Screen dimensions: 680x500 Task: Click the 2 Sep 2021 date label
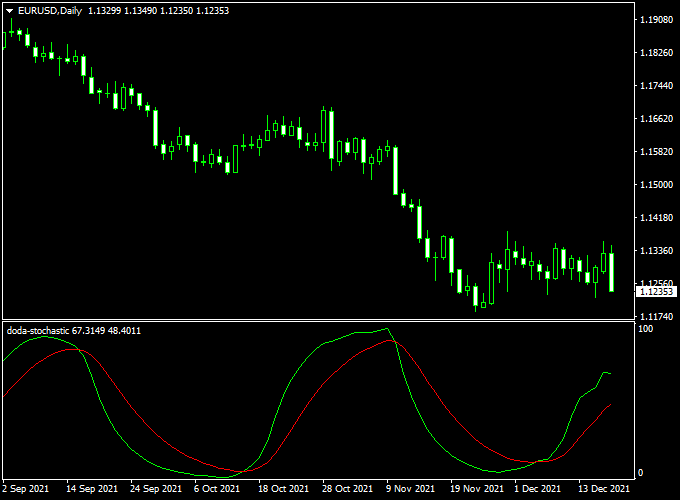coord(26,489)
